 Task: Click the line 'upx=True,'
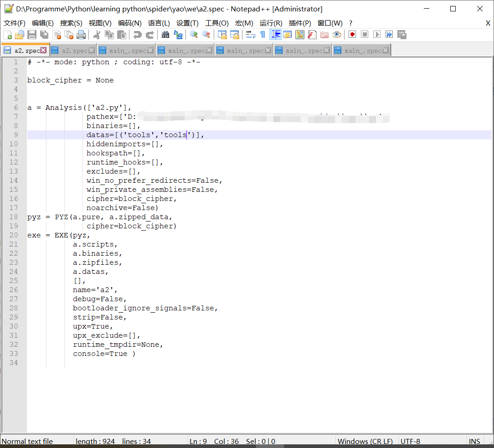93,326
